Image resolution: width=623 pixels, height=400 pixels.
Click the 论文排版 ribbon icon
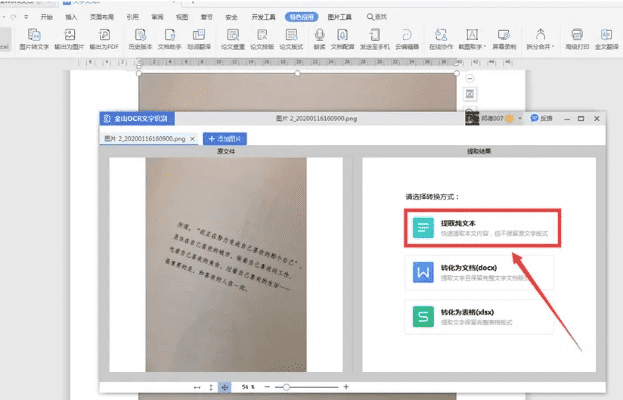point(262,39)
